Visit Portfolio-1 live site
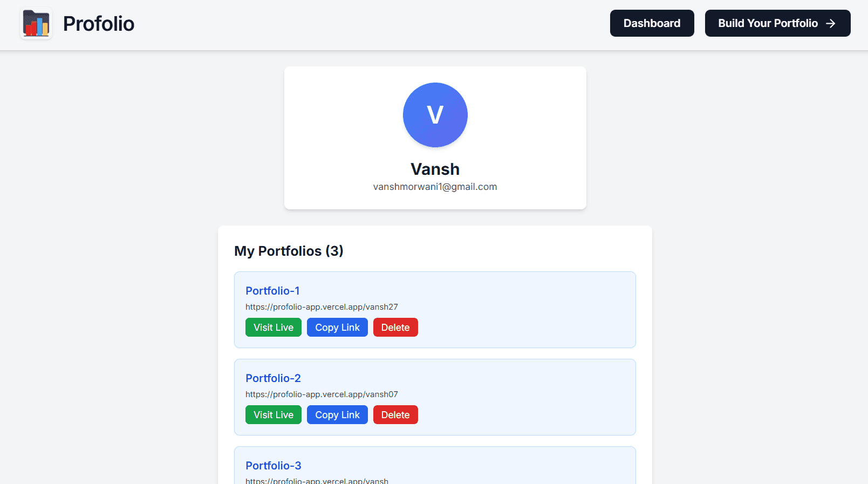 point(274,328)
